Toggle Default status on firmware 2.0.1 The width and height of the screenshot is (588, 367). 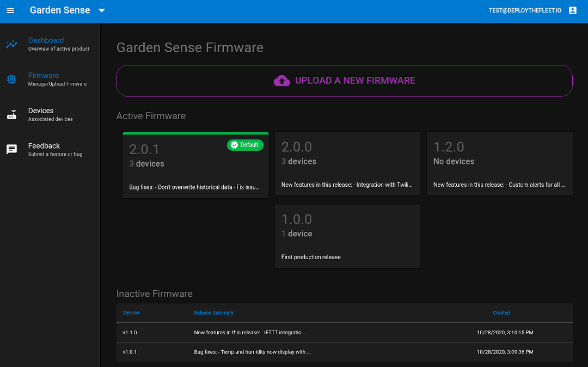coord(245,145)
